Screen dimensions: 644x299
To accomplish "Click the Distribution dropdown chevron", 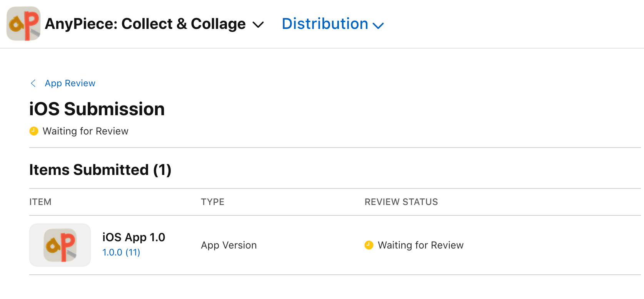I will tap(378, 26).
